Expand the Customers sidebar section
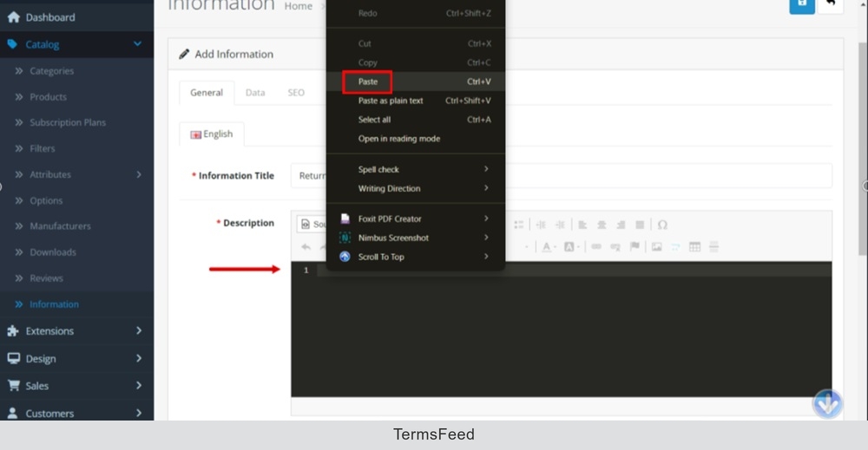Image resolution: width=868 pixels, height=450 pixels. point(77,413)
